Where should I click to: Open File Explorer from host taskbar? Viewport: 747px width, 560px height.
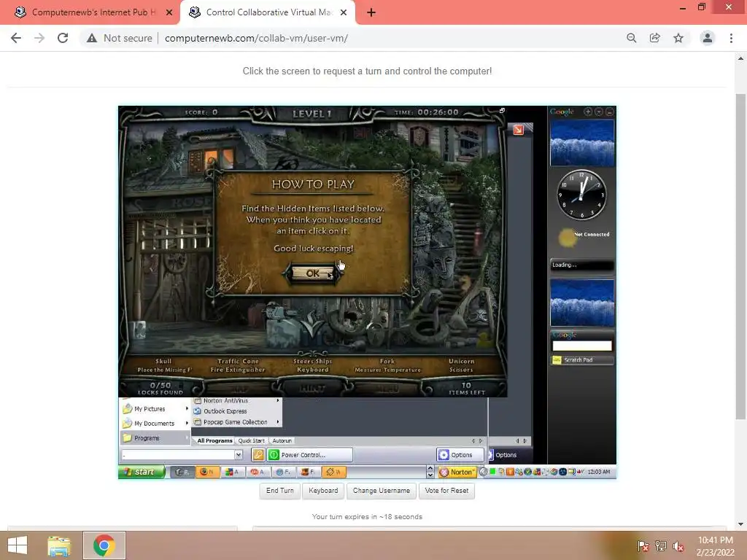58,545
